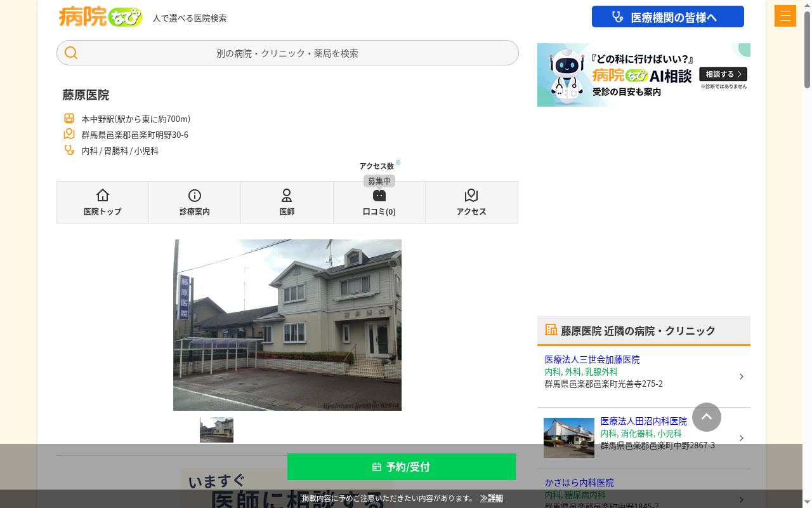
Task: Open the 口コミ(0) tab
Action: coord(379,202)
